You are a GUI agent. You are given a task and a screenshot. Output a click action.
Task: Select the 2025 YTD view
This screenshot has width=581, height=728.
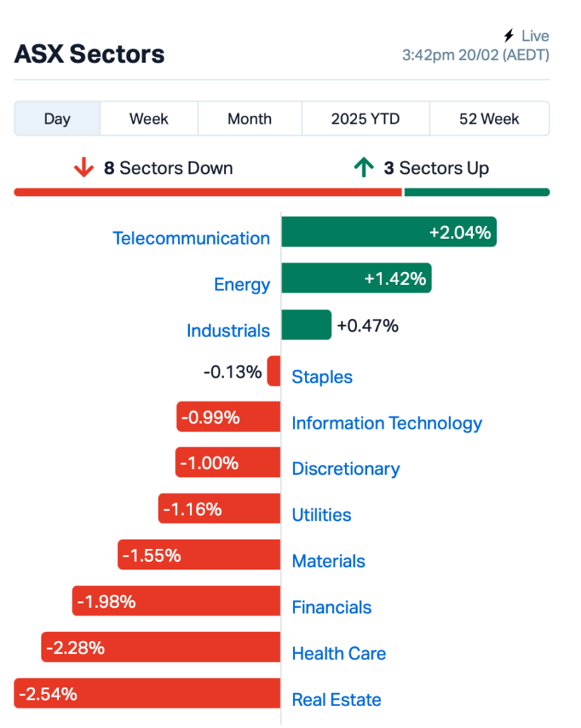coord(365,119)
